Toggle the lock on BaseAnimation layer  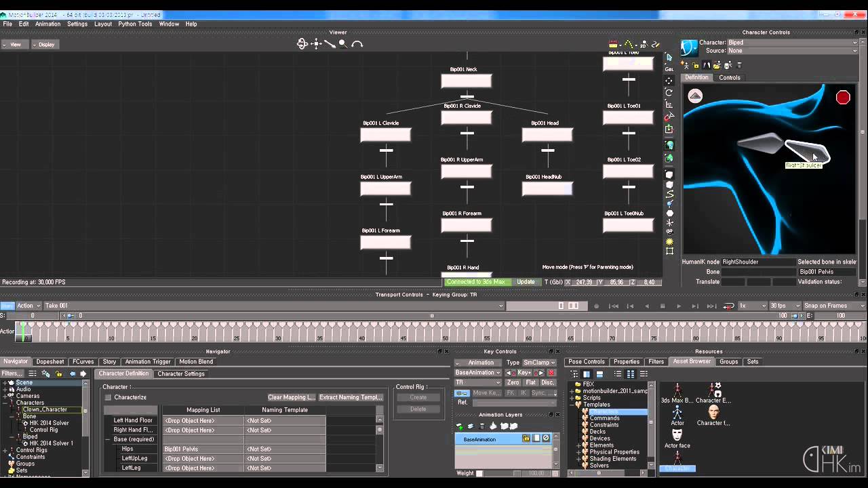coord(526,439)
